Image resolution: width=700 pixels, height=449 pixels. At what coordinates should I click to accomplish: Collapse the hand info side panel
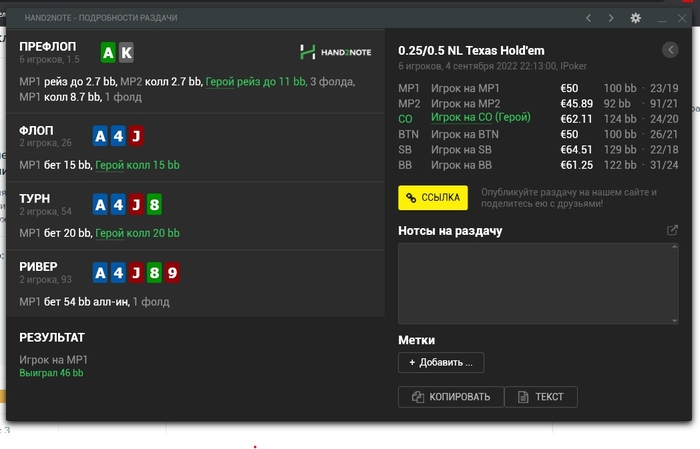pyautogui.click(x=670, y=50)
